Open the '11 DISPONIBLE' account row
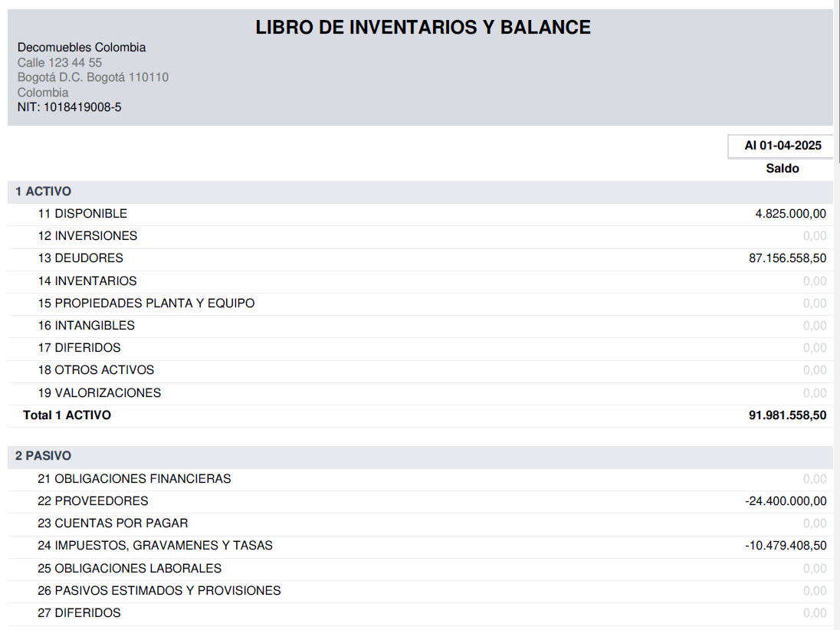Image resolution: width=840 pixels, height=630 pixels. click(x=83, y=214)
